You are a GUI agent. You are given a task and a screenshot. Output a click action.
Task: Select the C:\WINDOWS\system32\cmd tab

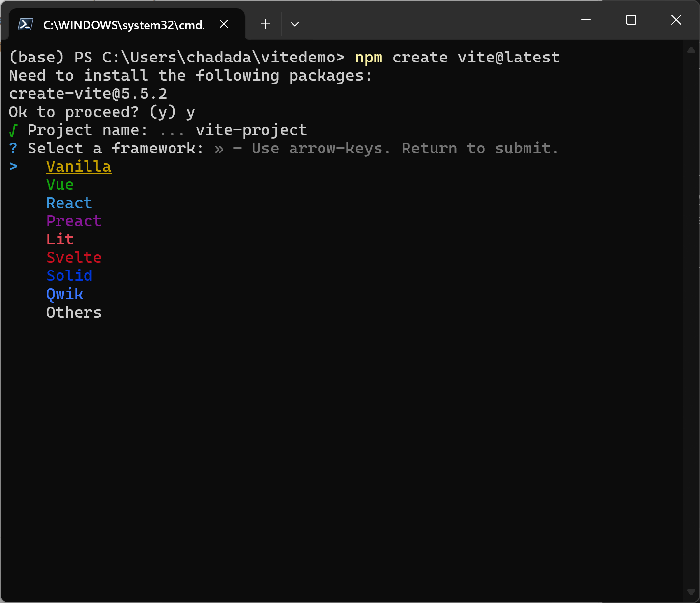[x=124, y=25]
